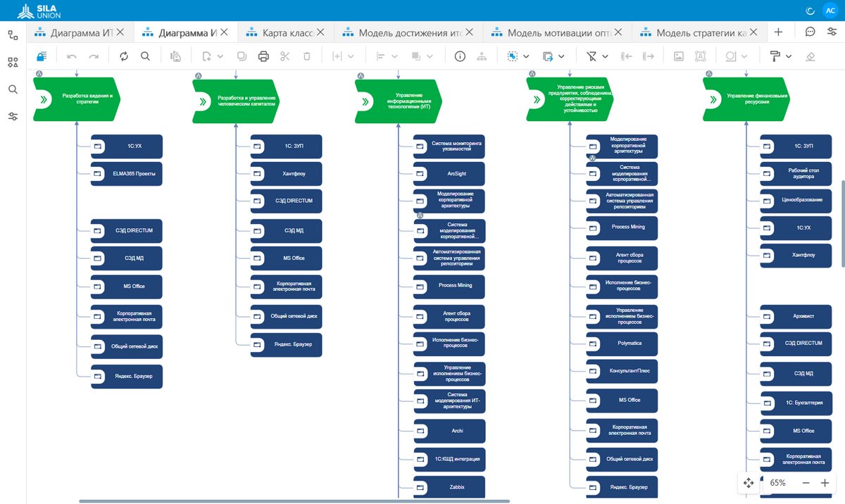845x504 pixels.
Task: Select the 'ELMA365 Проекты' application node
Action: pos(127,173)
